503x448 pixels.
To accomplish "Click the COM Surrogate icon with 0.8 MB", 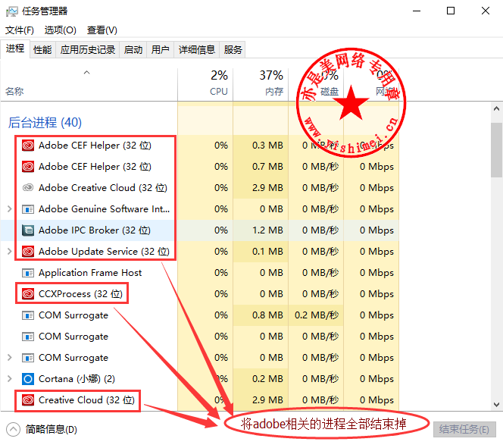I will pyautogui.click(x=28, y=315).
